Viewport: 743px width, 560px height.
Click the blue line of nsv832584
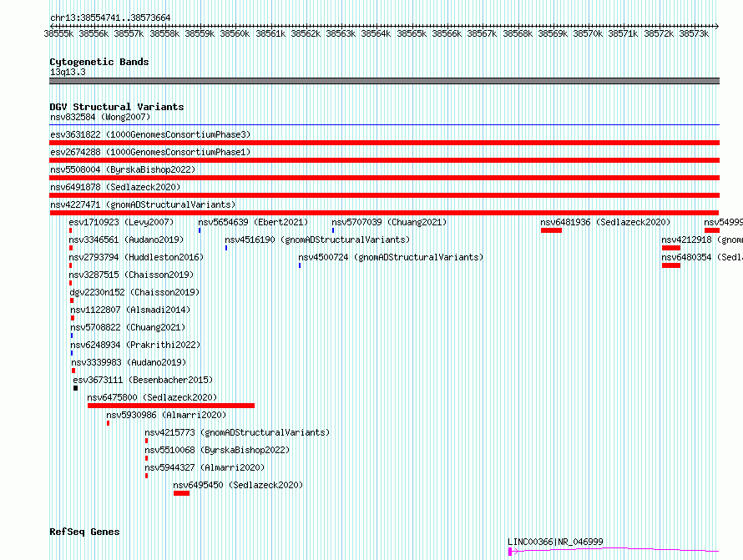tap(384, 125)
